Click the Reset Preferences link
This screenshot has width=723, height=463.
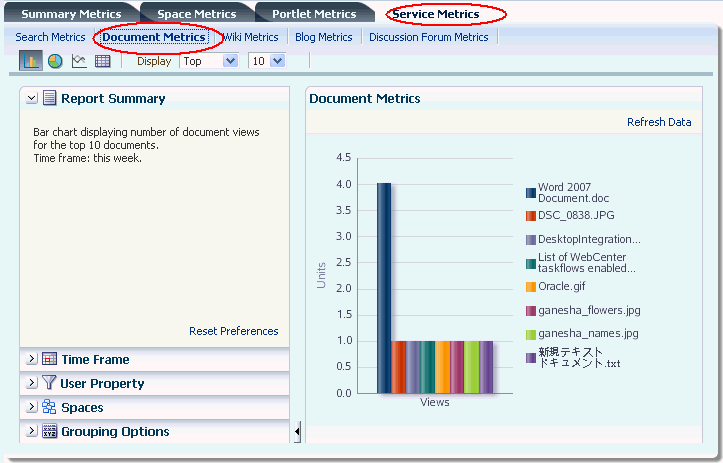(233, 331)
